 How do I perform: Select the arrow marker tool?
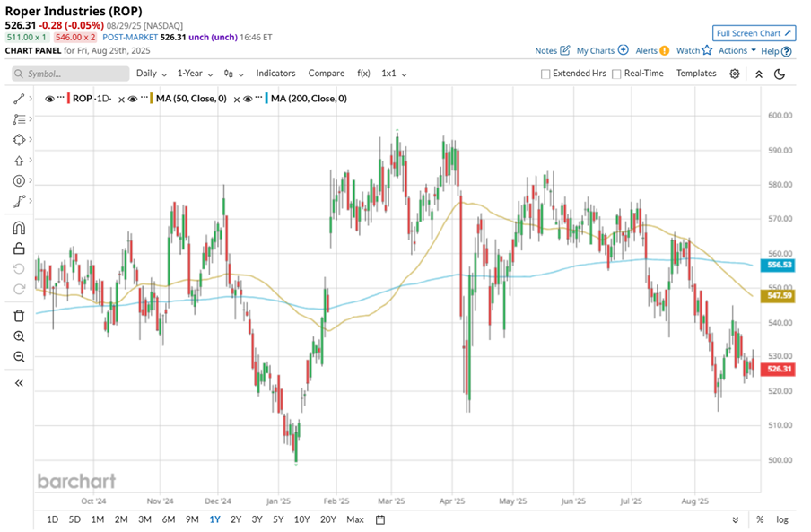[19, 161]
